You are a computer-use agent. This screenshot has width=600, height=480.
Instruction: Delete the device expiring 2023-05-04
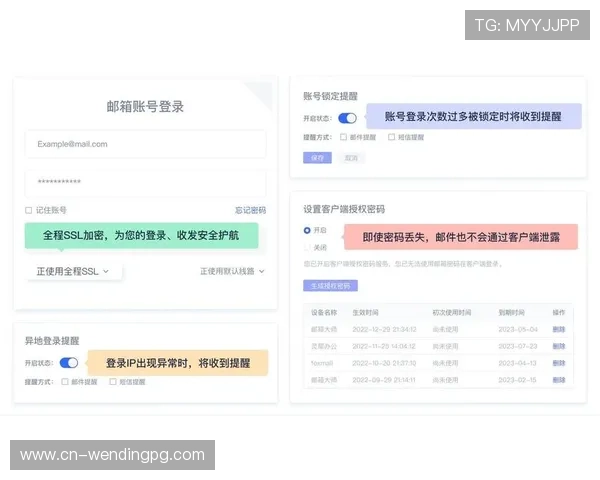[559, 329]
